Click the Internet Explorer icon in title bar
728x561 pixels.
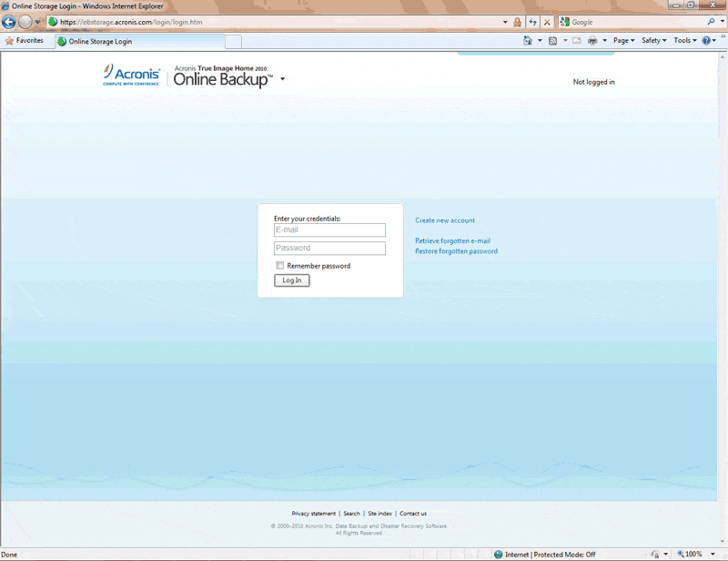pos(5,6)
